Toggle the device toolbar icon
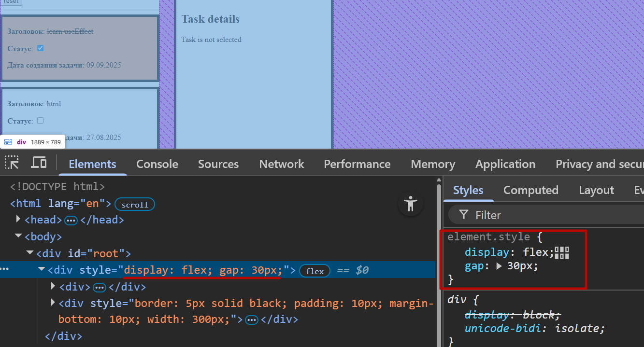Screen dimensions: 644x347 [x=39, y=163]
